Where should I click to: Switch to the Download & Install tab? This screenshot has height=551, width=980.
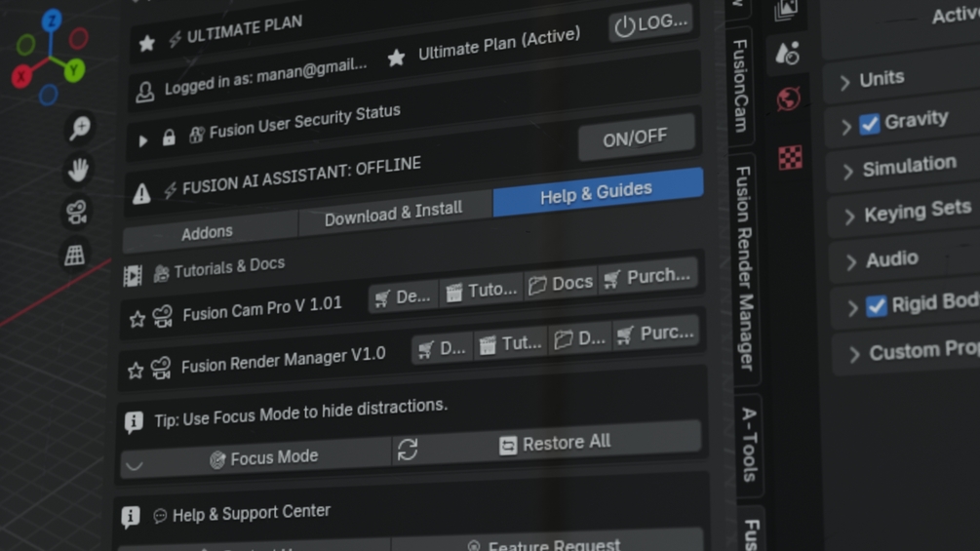394,213
